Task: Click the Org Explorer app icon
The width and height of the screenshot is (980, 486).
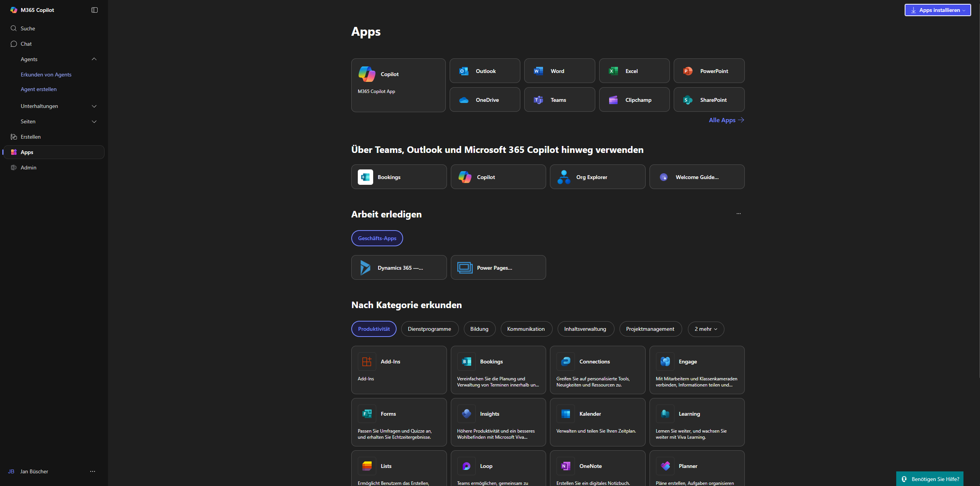Action: pyautogui.click(x=564, y=177)
